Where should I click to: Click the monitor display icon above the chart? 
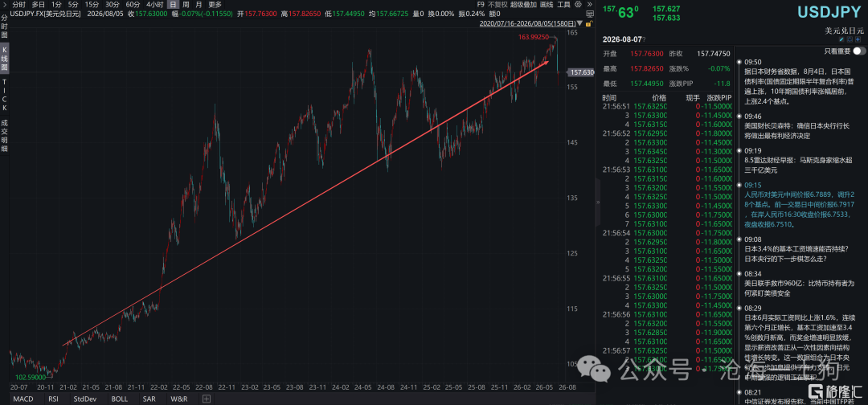[x=590, y=14]
